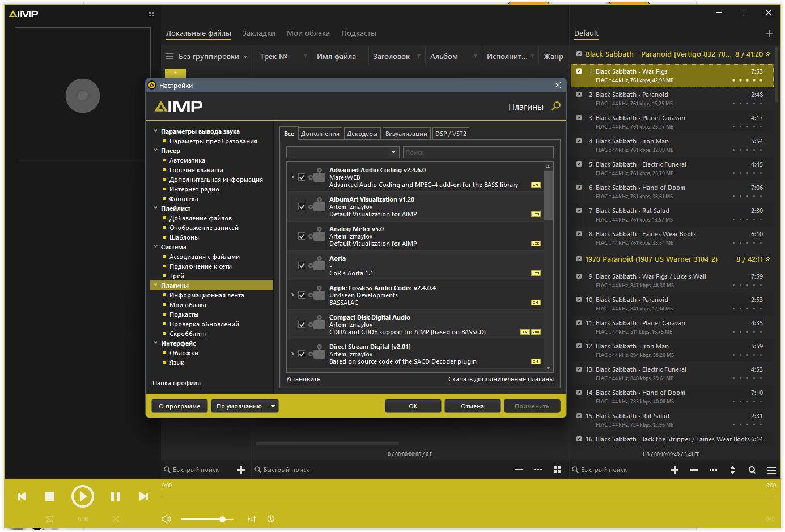Open the Подкасты tab in main window
Viewport: 785px width, 532px height.
[x=359, y=33]
